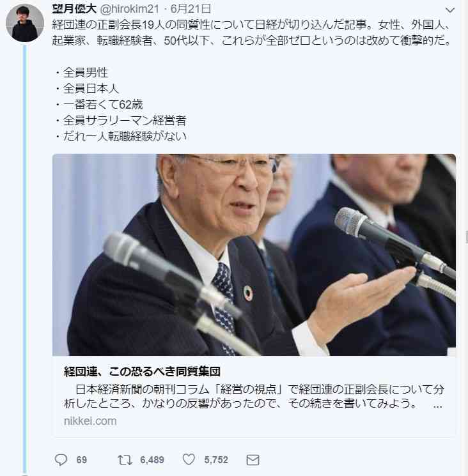Click the reply count 69
The width and height of the screenshot is (468, 476).
coord(81,460)
